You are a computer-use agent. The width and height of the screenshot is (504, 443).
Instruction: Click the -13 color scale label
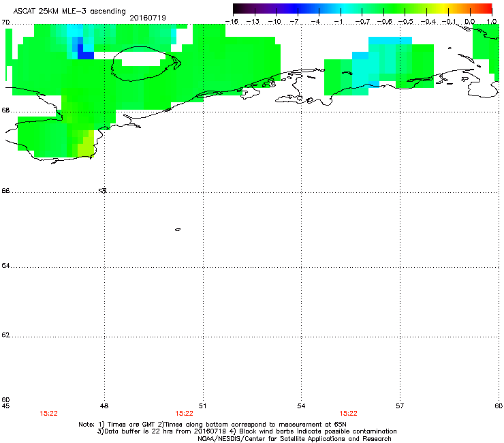253,22
